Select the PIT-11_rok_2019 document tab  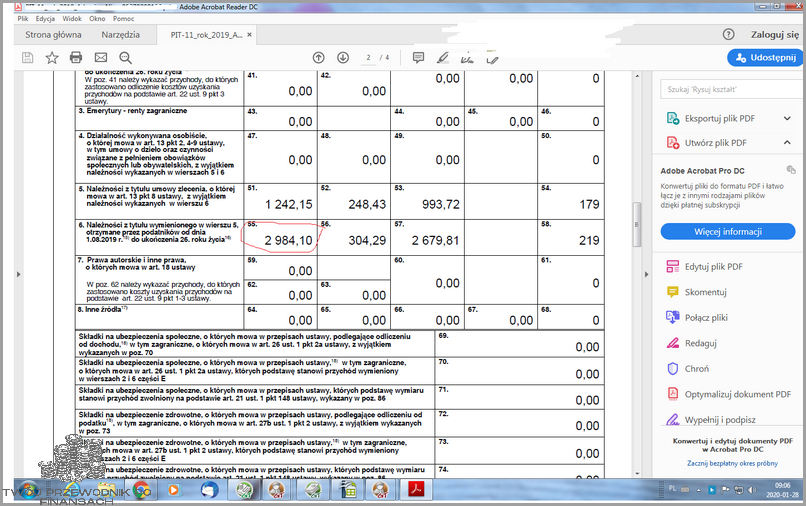coord(206,35)
